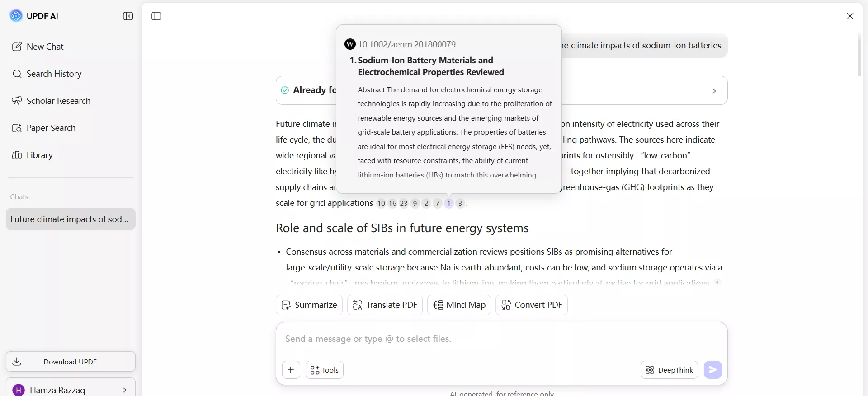This screenshot has width=868, height=396.
Task: Toggle the side panel layout icon
Action: click(x=156, y=16)
